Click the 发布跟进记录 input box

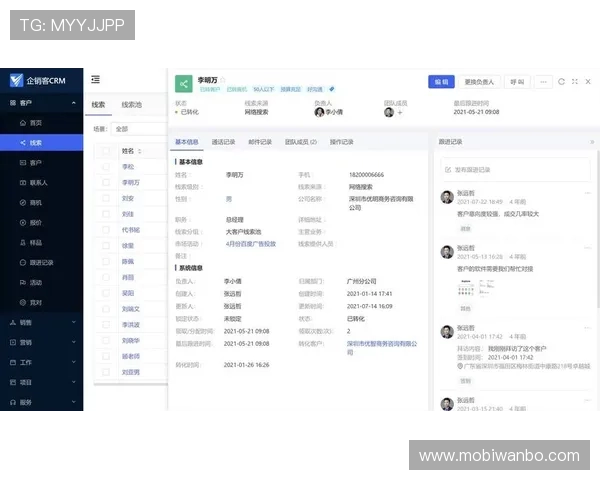[515, 170]
